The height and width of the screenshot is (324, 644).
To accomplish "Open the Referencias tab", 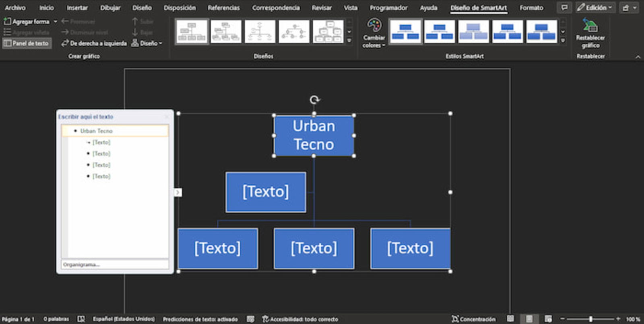I will click(223, 8).
